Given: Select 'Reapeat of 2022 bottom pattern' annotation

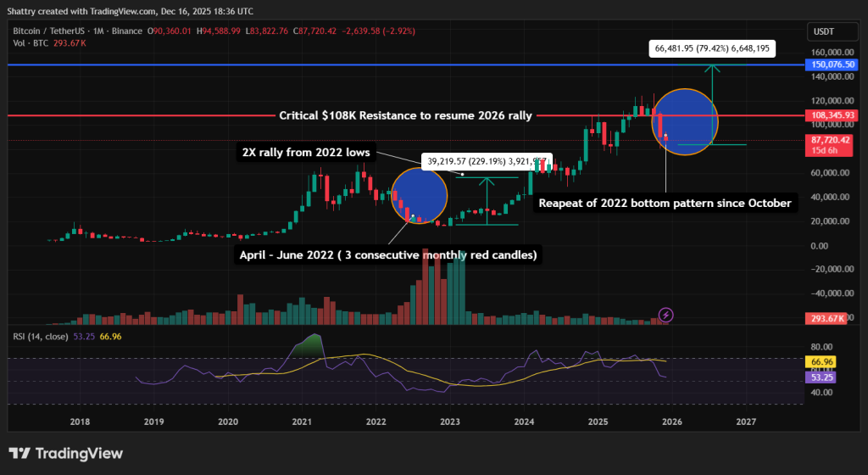Looking at the screenshot, I should click(665, 204).
